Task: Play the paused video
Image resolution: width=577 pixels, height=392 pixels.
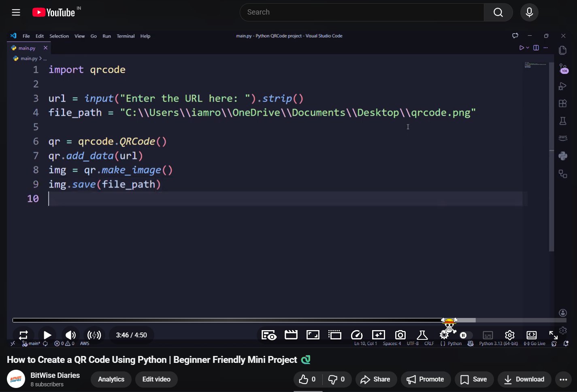Action: (47, 335)
